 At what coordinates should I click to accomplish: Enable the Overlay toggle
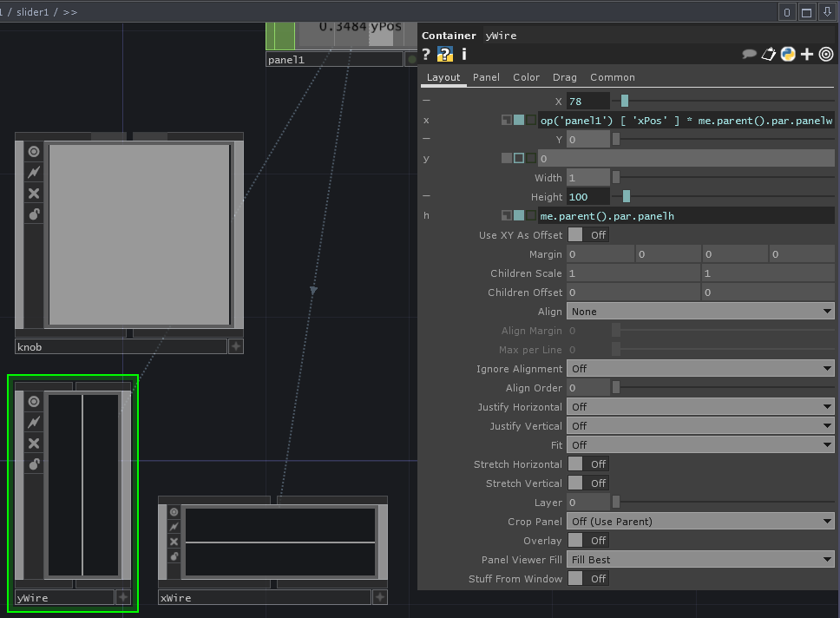(x=587, y=541)
